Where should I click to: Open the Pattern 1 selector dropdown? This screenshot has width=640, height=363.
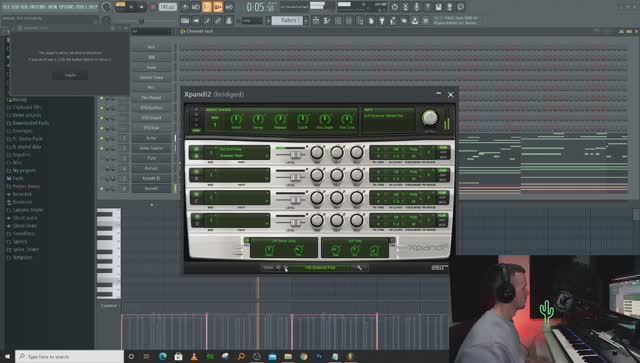click(x=287, y=20)
